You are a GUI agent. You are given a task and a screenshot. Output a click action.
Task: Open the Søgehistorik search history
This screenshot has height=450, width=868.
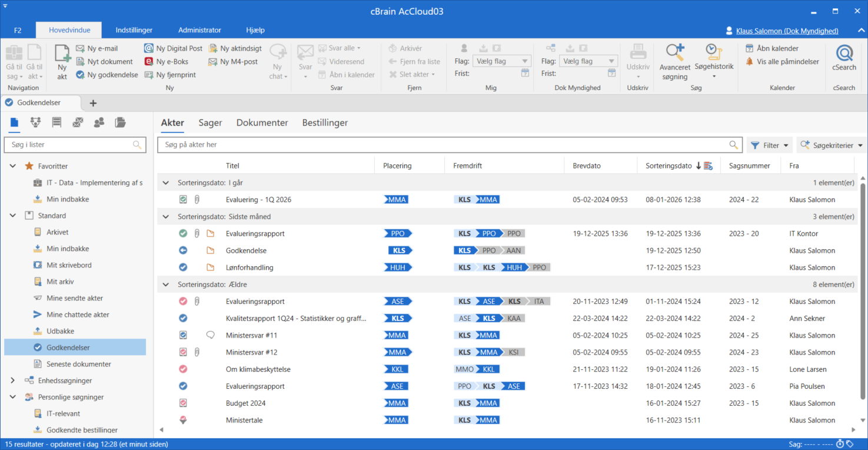click(x=714, y=61)
